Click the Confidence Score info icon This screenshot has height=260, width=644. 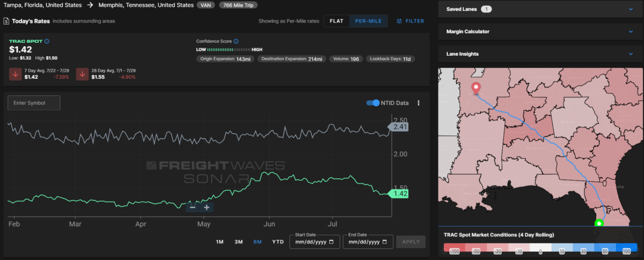[x=236, y=41]
